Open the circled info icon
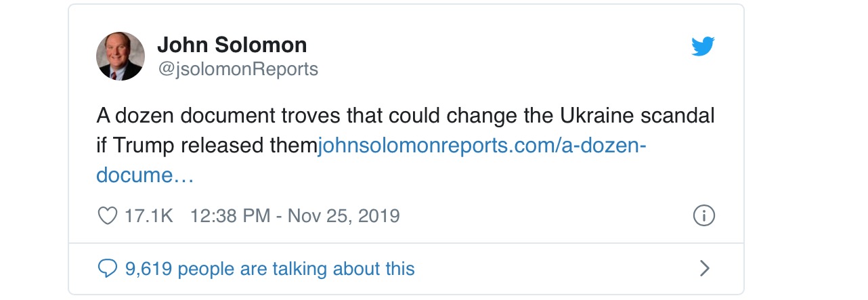 tap(704, 216)
